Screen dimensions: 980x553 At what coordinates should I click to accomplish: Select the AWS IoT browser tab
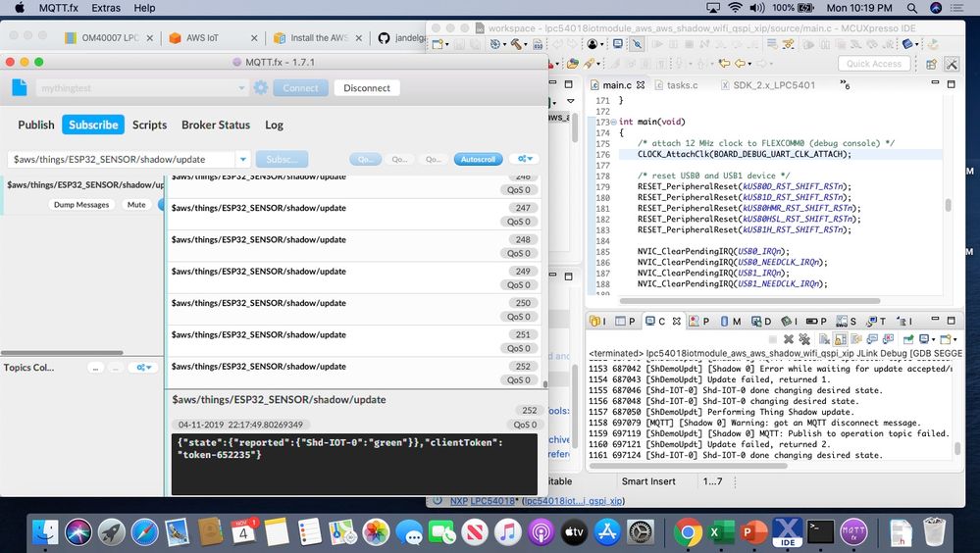click(x=213, y=37)
